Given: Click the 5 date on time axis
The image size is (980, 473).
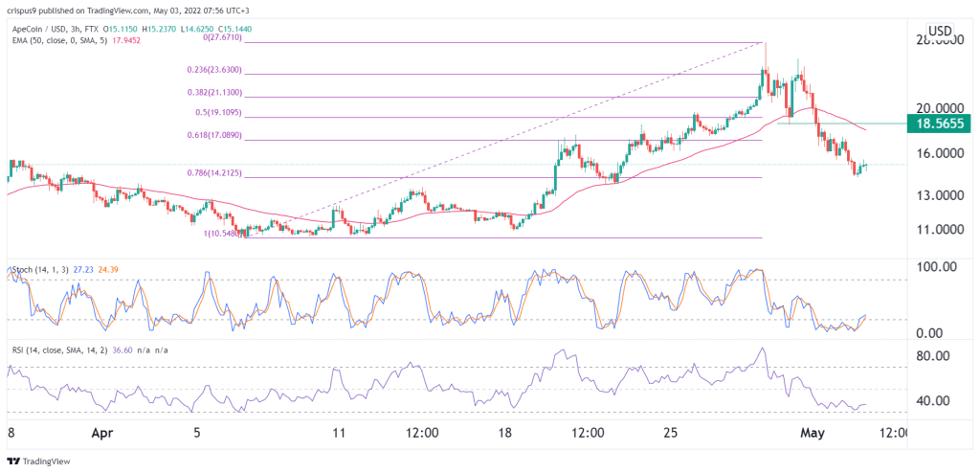Looking at the screenshot, I should pyautogui.click(x=197, y=433).
